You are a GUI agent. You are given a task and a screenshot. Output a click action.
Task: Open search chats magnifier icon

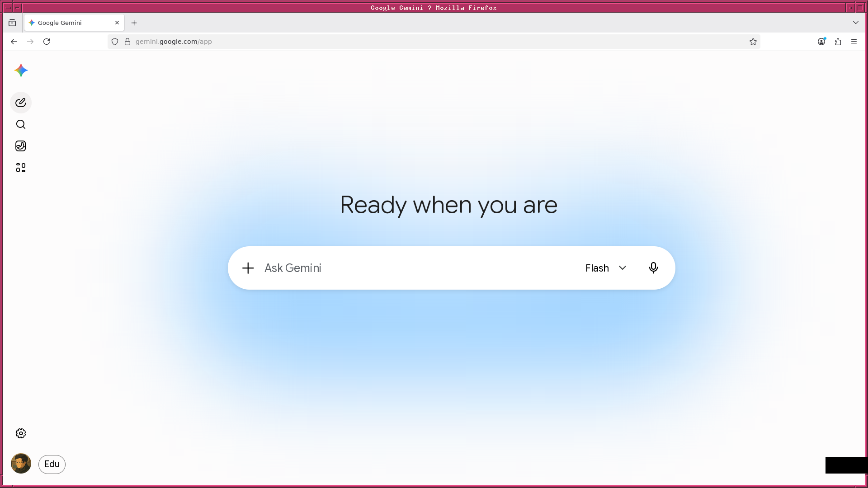pyautogui.click(x=21, y=124)
